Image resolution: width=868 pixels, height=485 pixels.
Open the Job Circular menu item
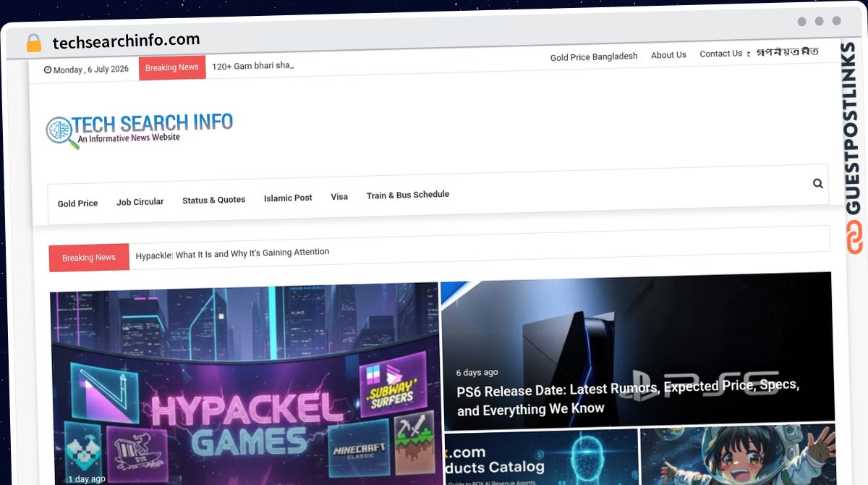140,202
